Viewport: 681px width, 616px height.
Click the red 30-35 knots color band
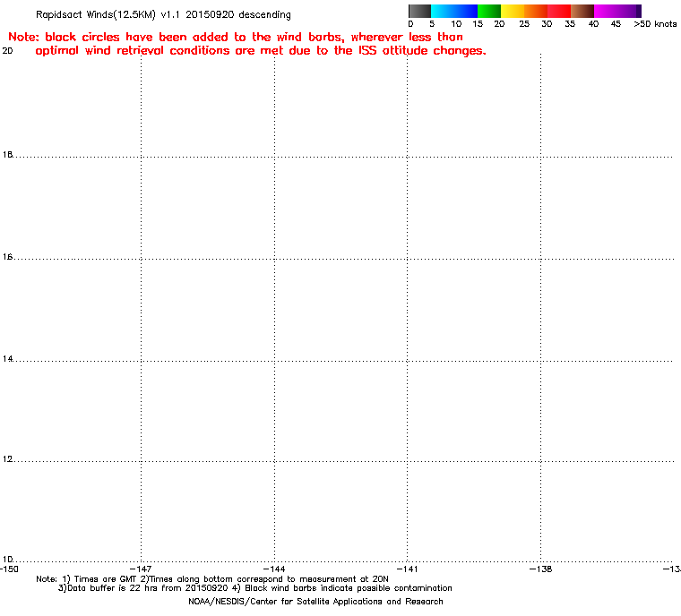pyautogui.click(x=559, y=11)
